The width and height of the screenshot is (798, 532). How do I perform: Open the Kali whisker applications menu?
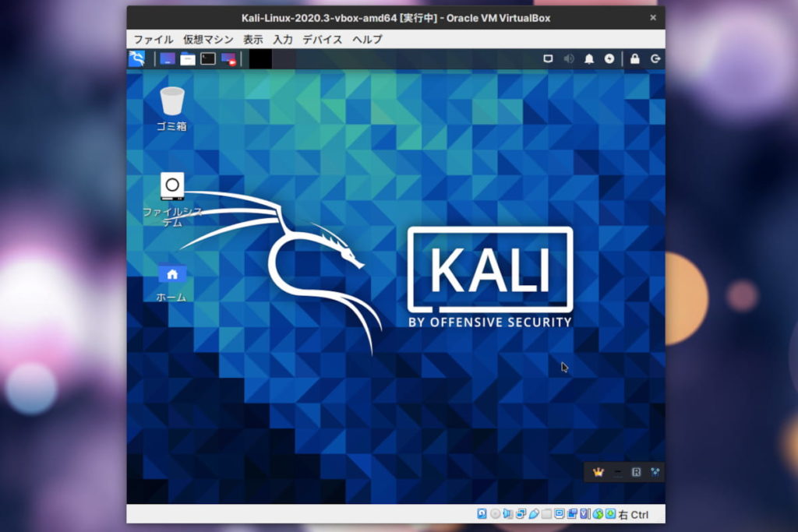coord(136,58)
